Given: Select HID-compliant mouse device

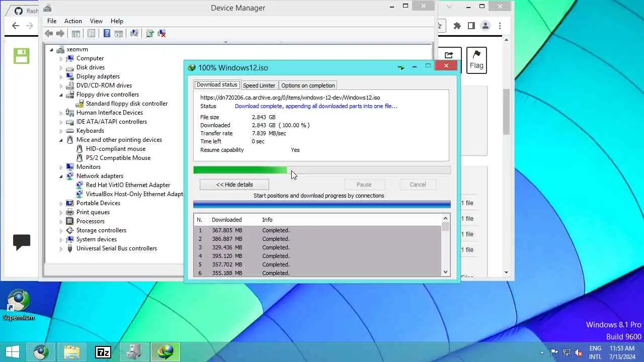Looking at the screenshot, I should coord(115,149).
